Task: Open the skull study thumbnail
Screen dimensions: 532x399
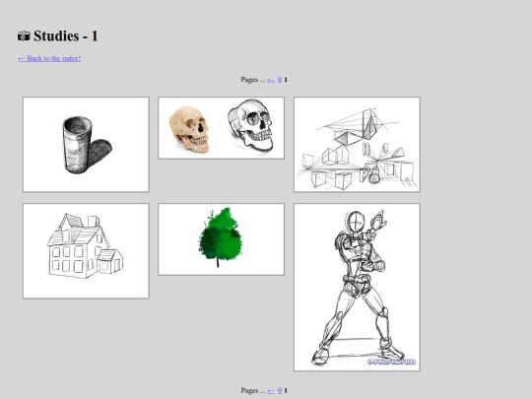Action: (221, 128)
